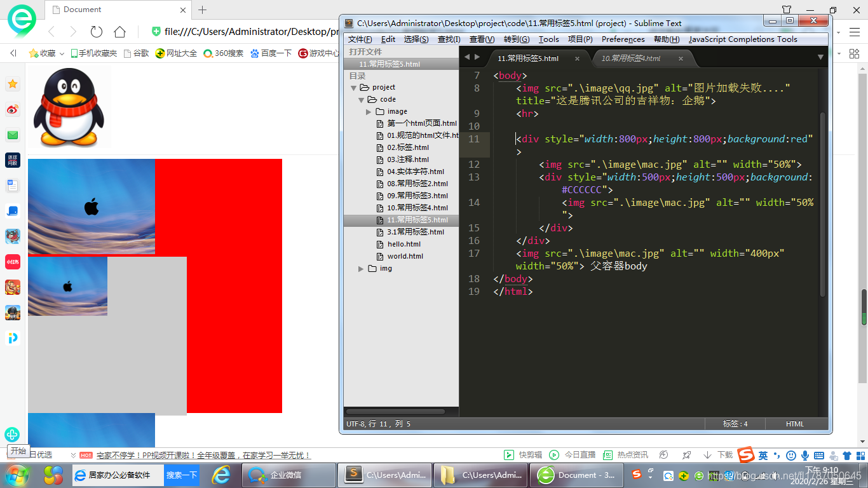Click the QQ penguin image on page
This screenshot has width=868, height=488.
click(x=69, y=107)
